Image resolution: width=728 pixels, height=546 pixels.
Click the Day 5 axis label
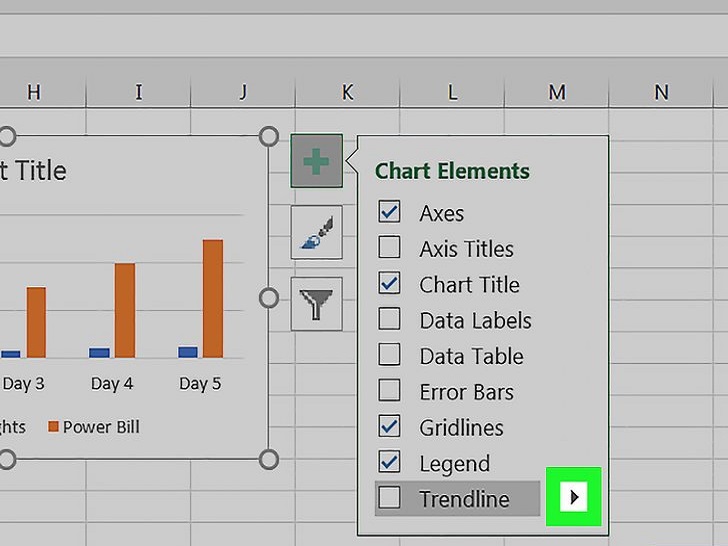[x=200, y=384]
